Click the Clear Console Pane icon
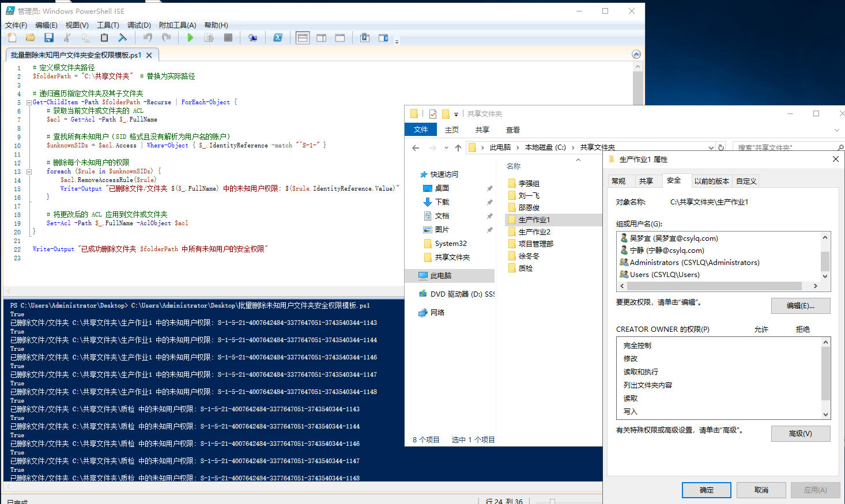This screenshot has width=845, height=504. 123,37
